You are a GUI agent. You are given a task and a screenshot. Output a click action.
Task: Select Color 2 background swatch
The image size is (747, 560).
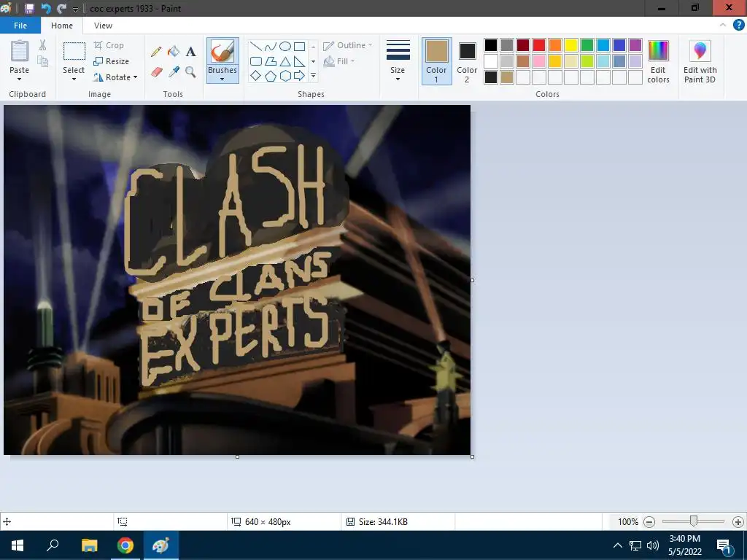[x=467, y=61]
